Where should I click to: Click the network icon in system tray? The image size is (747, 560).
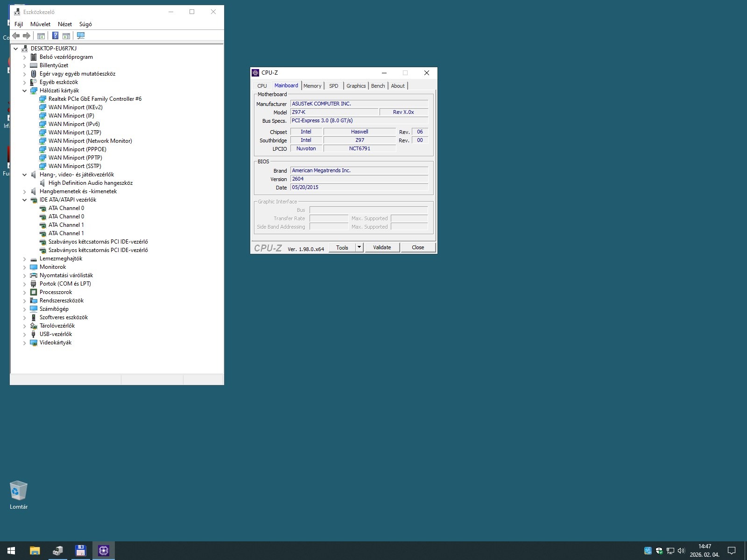click(670, 551)
